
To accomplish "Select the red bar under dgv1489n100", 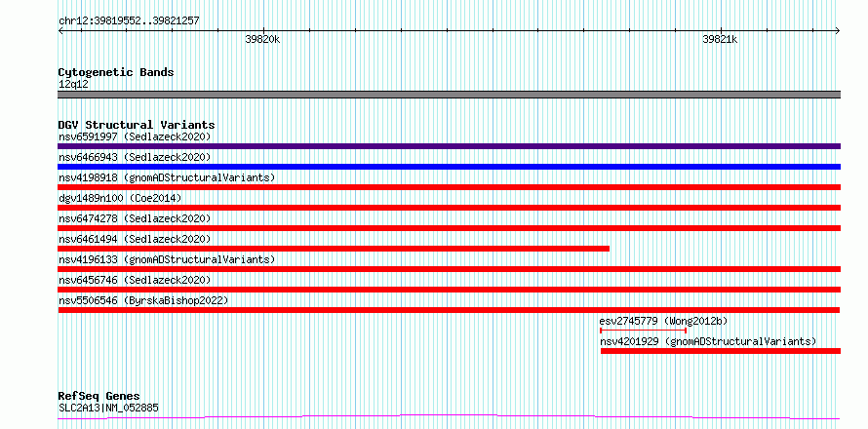I will (449, 208).
